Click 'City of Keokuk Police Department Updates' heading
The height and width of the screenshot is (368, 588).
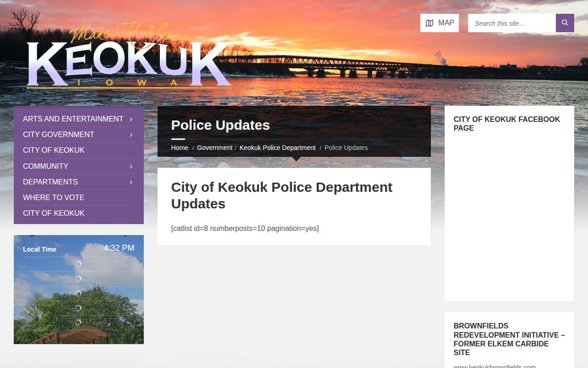tap(282, 195)
